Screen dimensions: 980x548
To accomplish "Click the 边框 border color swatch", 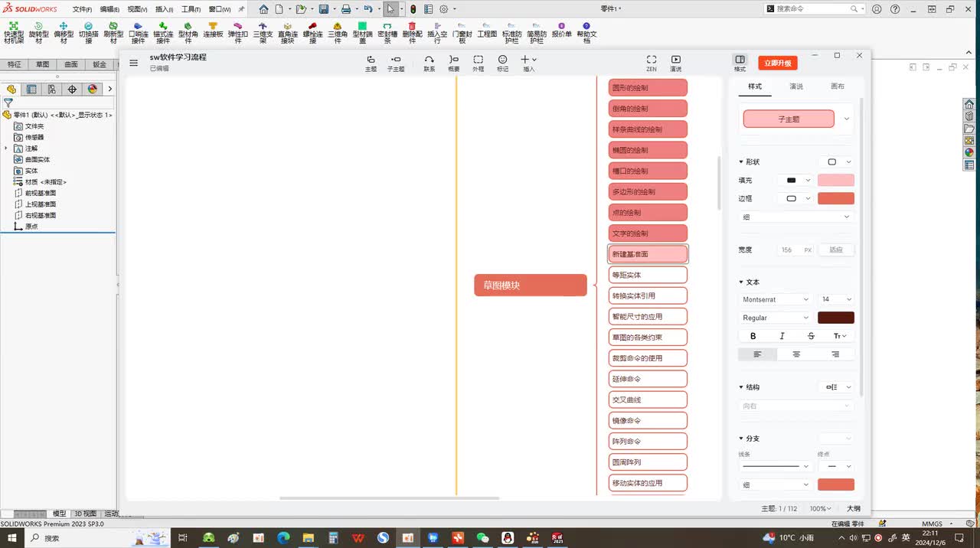I will tap(836, 199).
